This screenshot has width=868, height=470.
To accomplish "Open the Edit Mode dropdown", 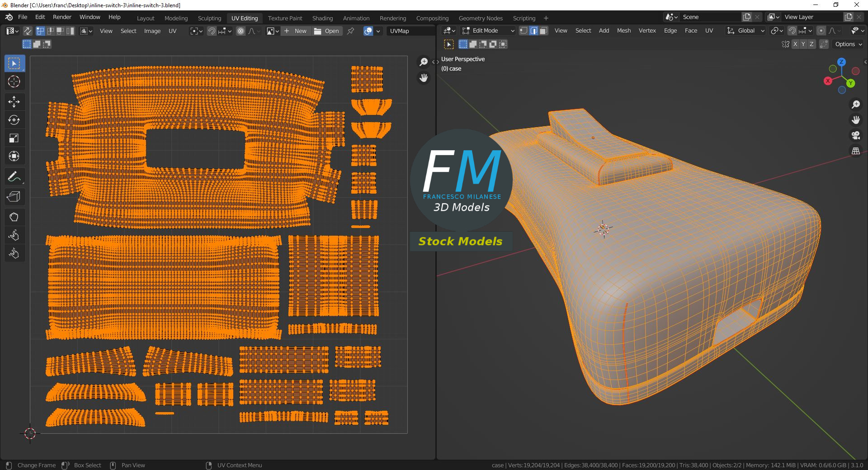I will pyautogui.click(x=488, y=31).
